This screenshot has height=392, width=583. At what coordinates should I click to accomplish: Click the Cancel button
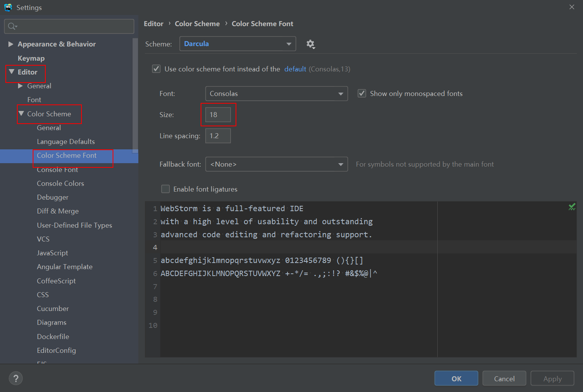click(x=504, y=379)
